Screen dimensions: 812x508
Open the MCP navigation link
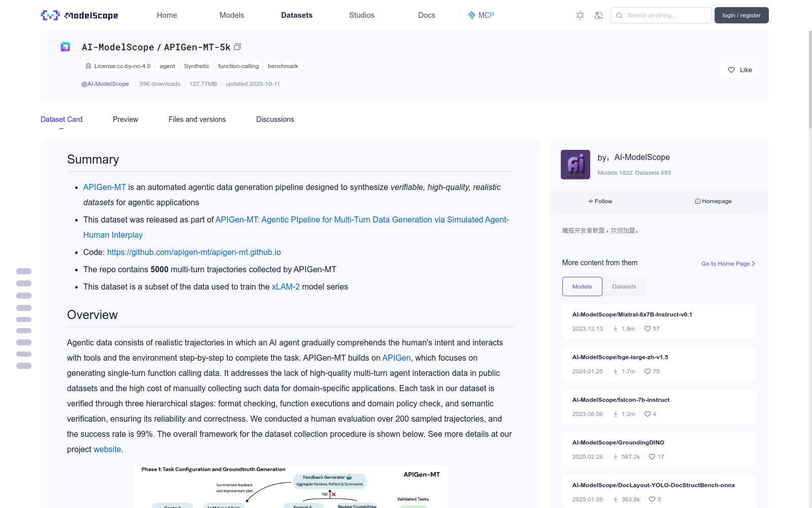click(x=481, y=15)
